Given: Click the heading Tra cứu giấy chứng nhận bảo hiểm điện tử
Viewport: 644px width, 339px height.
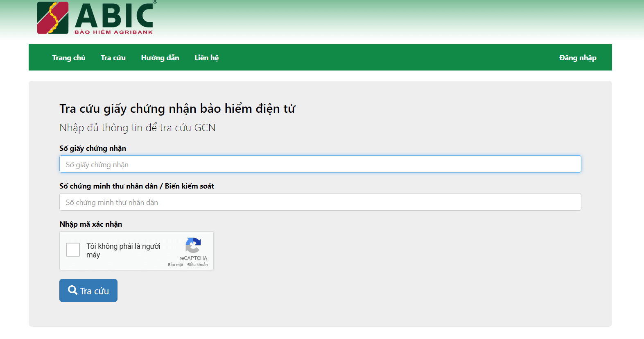Looking at the screenshot, I should tap(177, 109).
